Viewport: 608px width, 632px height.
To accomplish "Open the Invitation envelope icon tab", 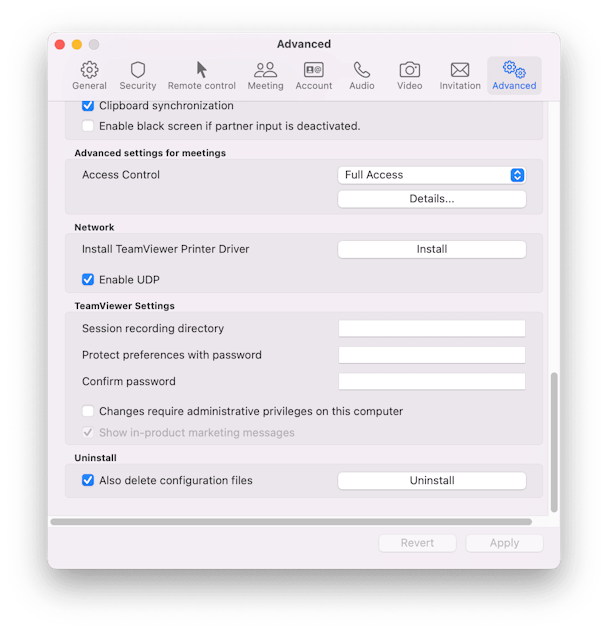I will (460, 75).
